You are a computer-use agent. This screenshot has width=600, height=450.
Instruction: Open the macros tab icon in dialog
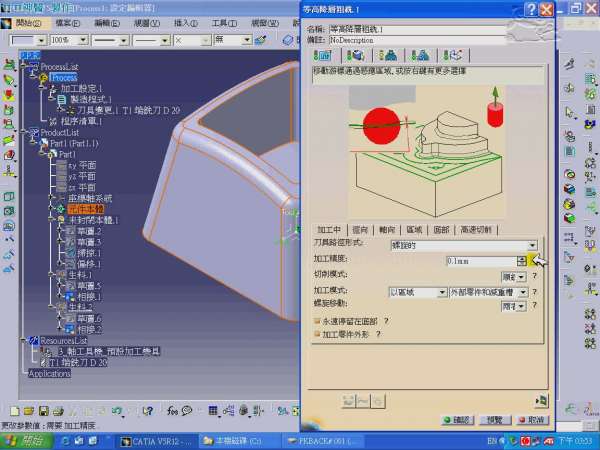pyautogui.click(x=453, y=55)
